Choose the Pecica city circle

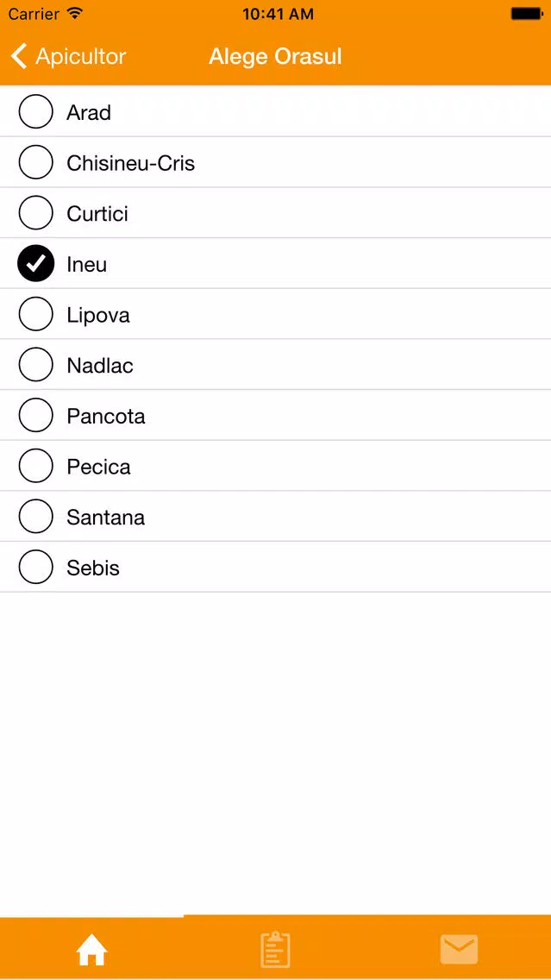click(35, 466)
